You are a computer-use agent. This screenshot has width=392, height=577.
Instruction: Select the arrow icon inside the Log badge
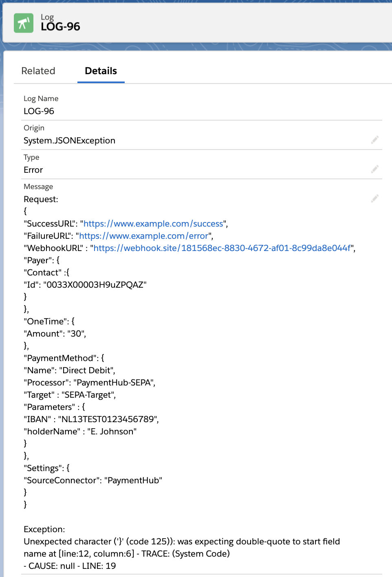click(x=23, y=22)
